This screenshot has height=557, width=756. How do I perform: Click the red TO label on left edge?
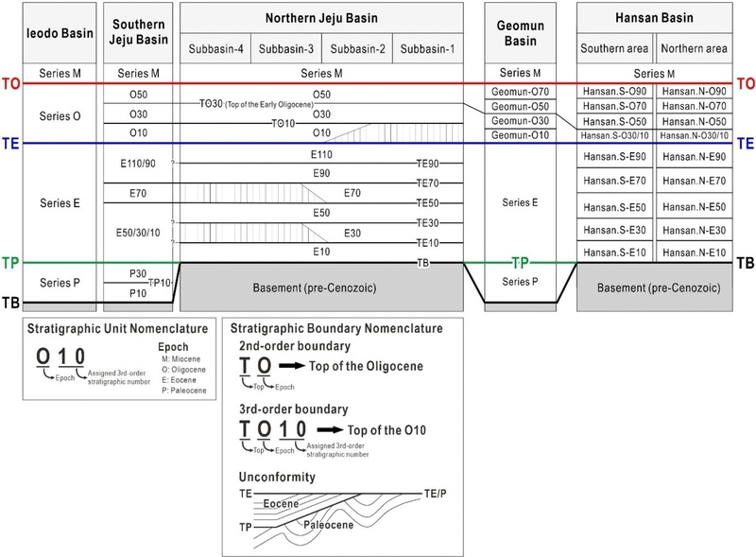(x=11, y=83)
